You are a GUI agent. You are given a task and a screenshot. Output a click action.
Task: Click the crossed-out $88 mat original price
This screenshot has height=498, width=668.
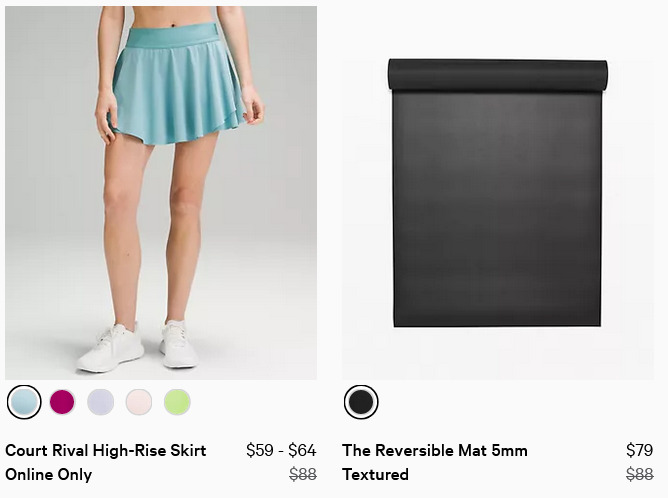tap(640, 474)
